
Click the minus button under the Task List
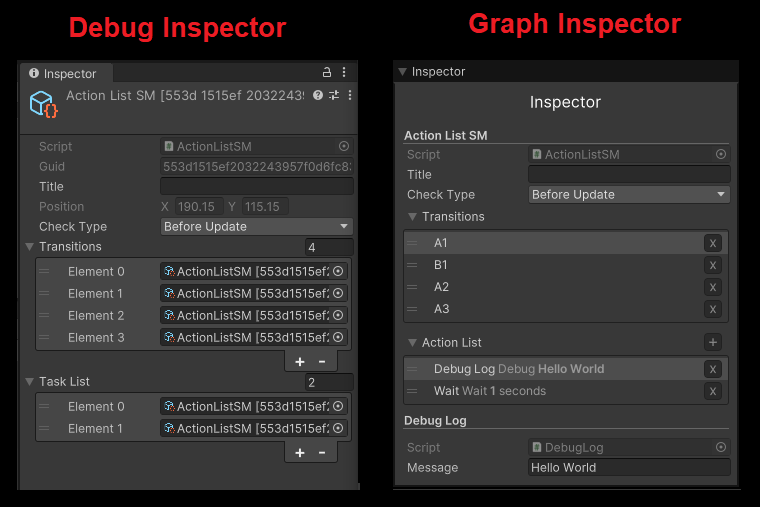click(x=322, y=453)
